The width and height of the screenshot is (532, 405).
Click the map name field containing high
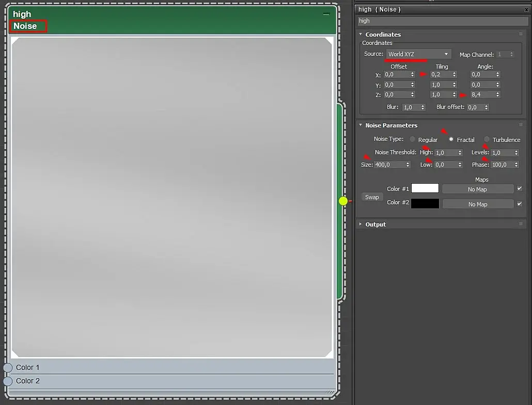[x=443, y=21]
